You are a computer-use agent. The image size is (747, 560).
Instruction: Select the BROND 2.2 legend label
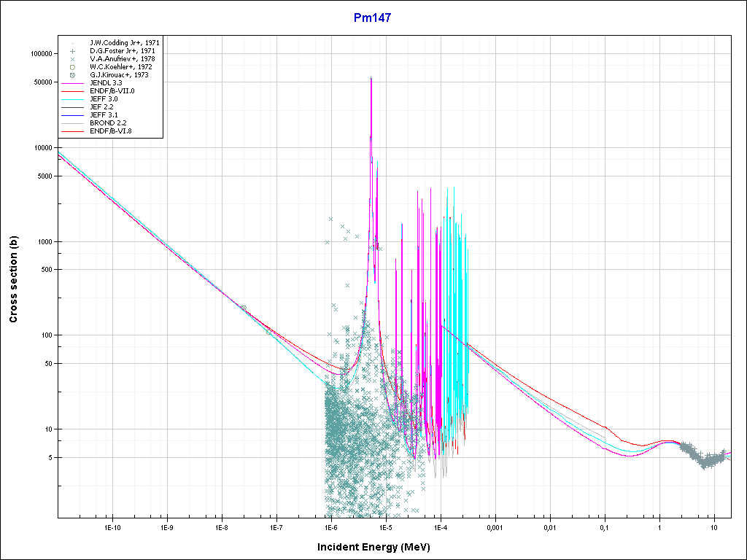click(x=108, y=123)
